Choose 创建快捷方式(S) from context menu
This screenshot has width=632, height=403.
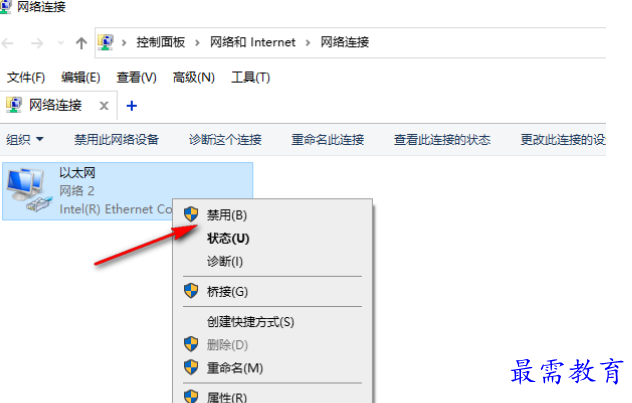click(250, 322)
